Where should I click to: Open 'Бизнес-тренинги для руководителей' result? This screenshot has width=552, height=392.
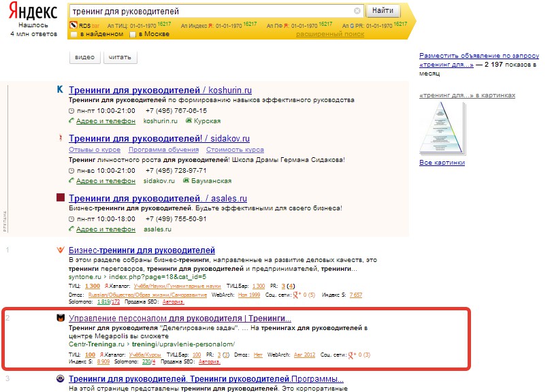click(x=142, y=250)
